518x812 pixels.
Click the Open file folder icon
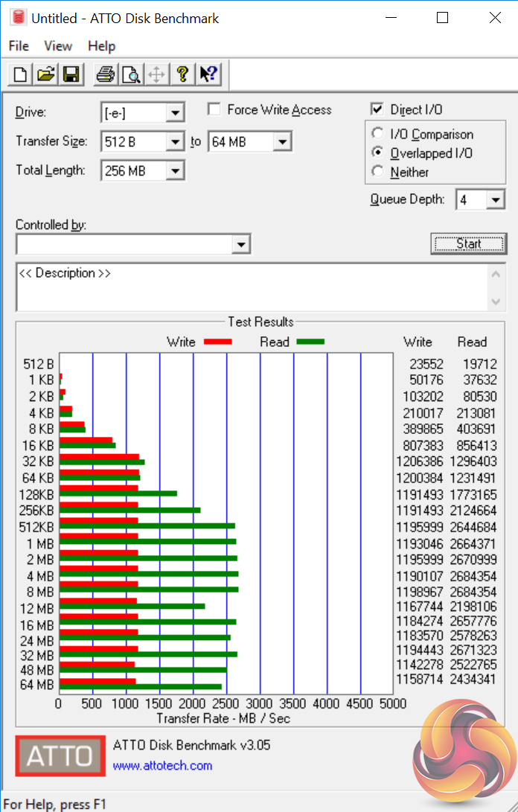45,74
